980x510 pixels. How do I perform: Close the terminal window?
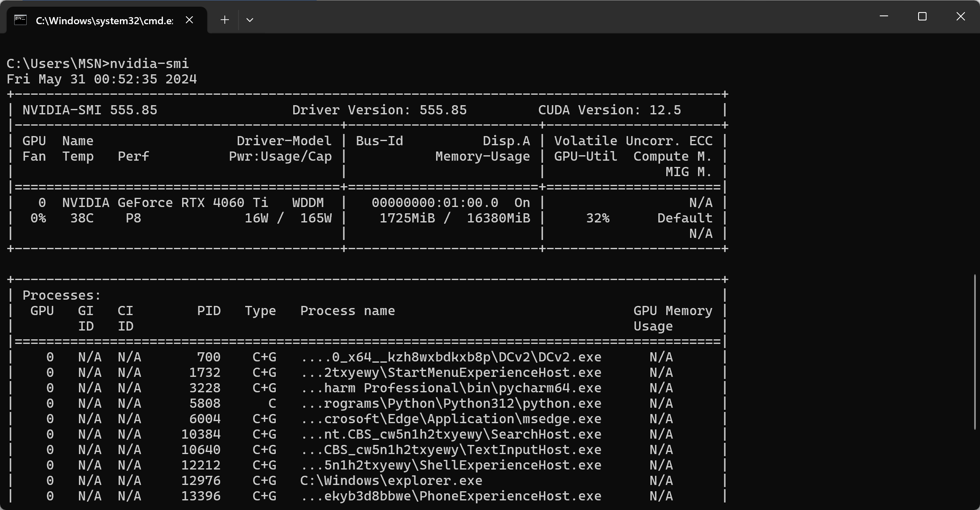[961, 17]
